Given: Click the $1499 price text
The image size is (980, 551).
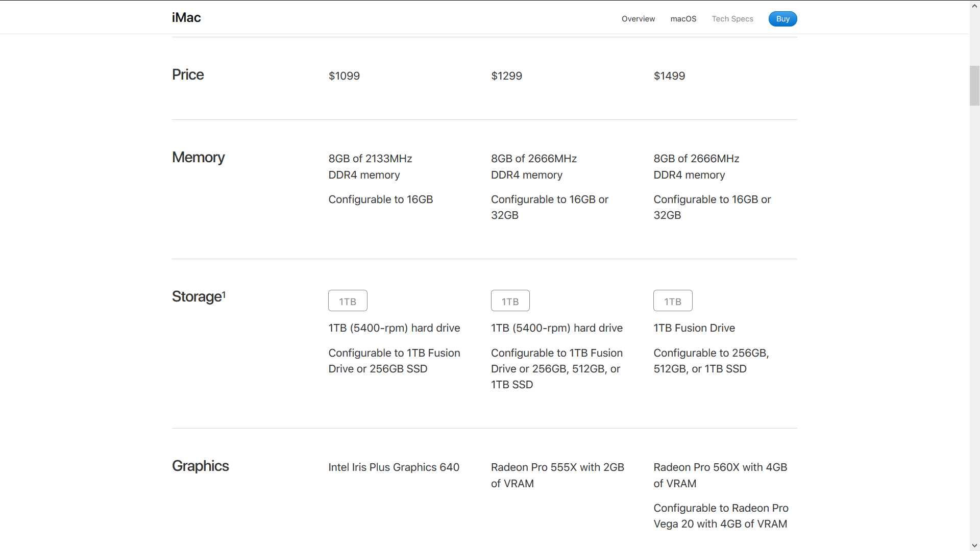Looking at the screenshot, I should (x=669, y=76).
